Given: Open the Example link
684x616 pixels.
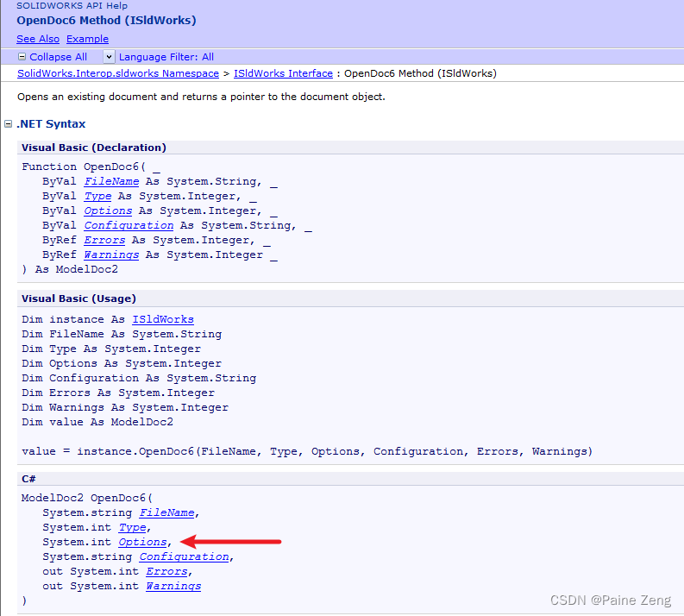Looking at the screenshot, I should point(87,39).
